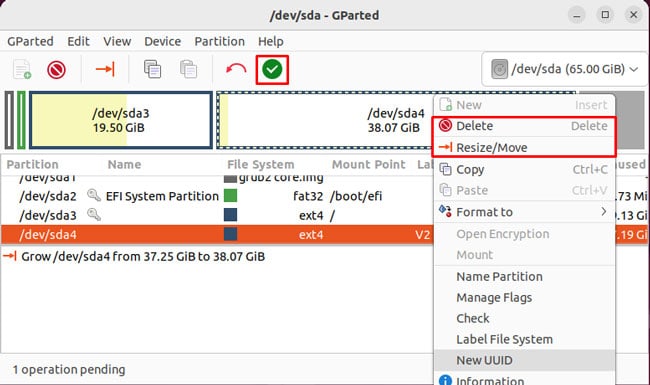
Task: Open the GParted menu
Action: tap(30, 41)
